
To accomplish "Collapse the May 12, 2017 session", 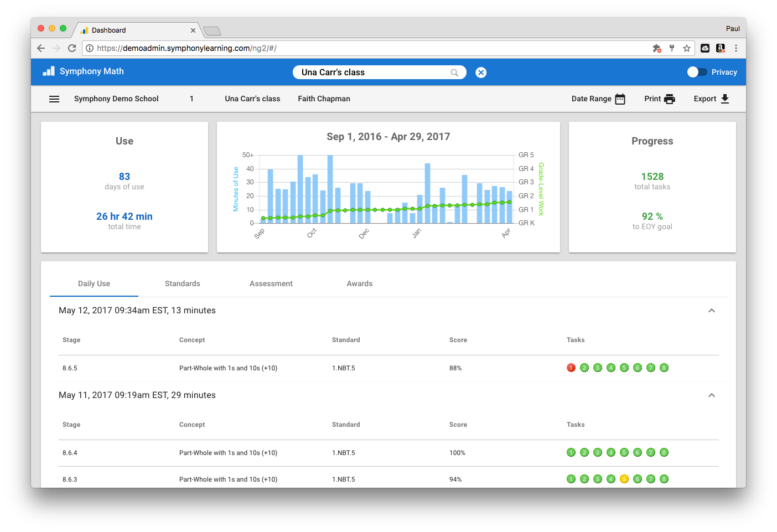I will 712,311.
